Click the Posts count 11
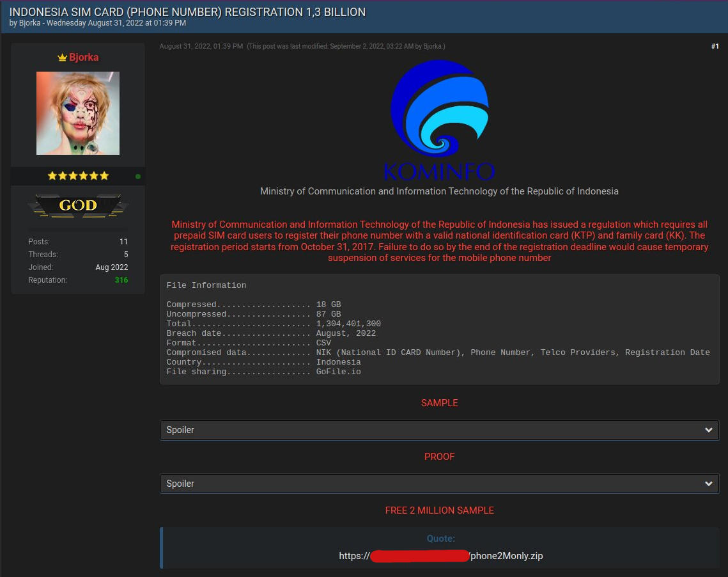The width and height of the screenshot is (728, 577). [123, 242]
